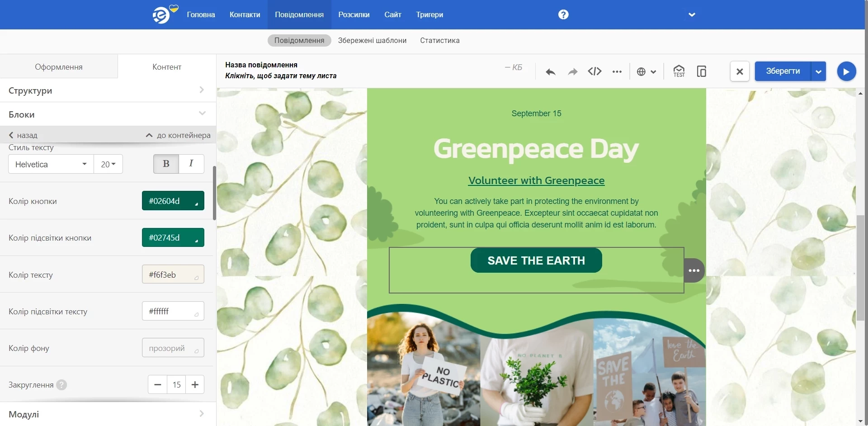Select the September 15 date text
Screen dimensions: 868x426
[x=536, y=114]
